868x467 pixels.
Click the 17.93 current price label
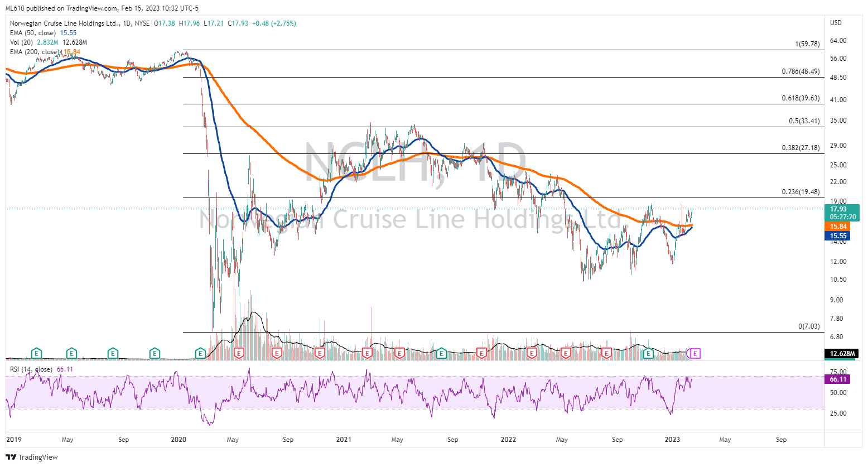pos(842,213)
